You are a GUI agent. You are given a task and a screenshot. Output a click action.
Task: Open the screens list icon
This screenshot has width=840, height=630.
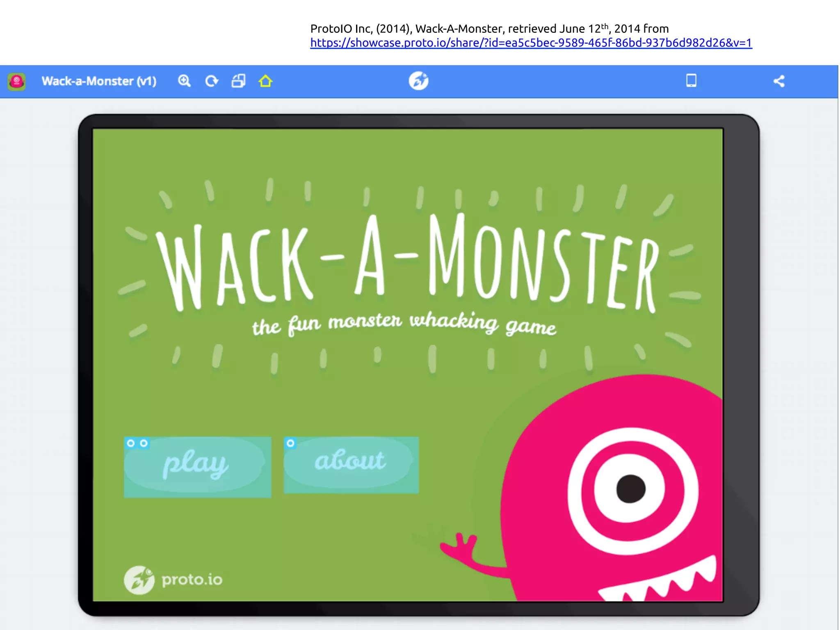238,81
